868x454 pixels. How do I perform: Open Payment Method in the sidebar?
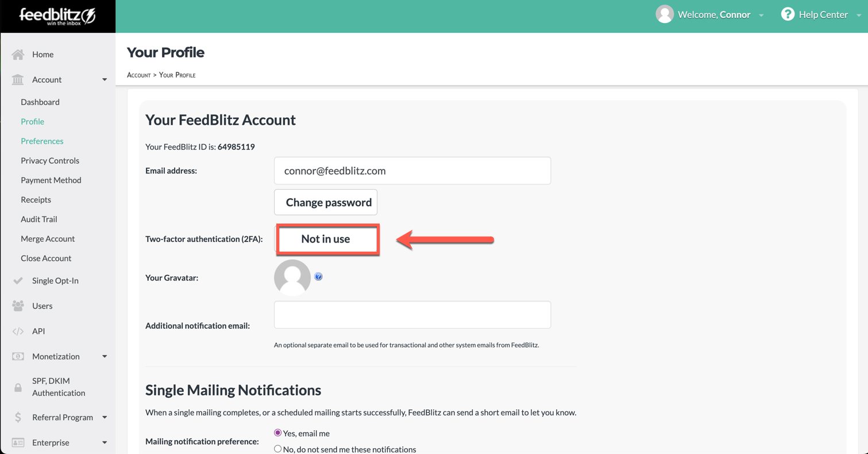pyautogui.click(x=51, y=180)
